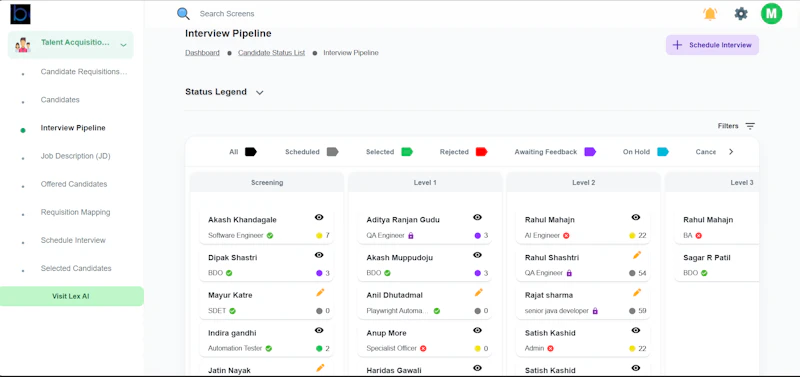The height and width of the screenshot is (377, 800).
Task: Click red cross beside Specialist Officer
Action: point(423,348)
